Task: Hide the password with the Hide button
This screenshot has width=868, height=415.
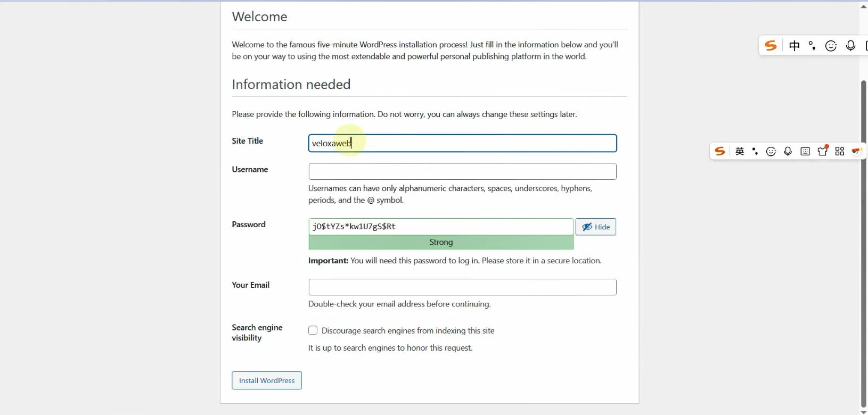Action: (x=595, y=227)
